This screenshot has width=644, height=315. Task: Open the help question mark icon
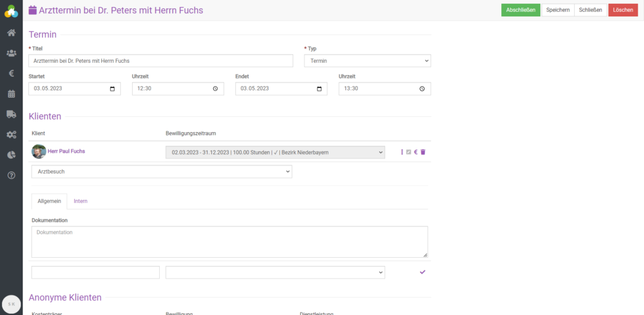point(11,175)
